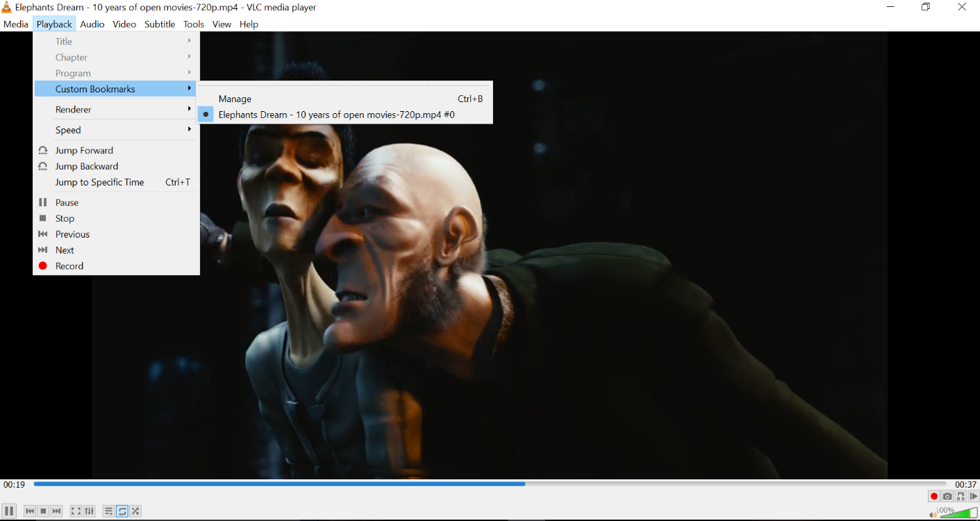Open the Video menu
980x521 pixels.
(x=124, y=24)
